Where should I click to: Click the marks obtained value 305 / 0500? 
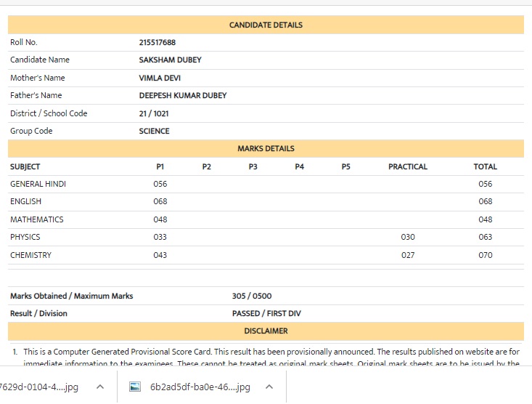point(252,296)
